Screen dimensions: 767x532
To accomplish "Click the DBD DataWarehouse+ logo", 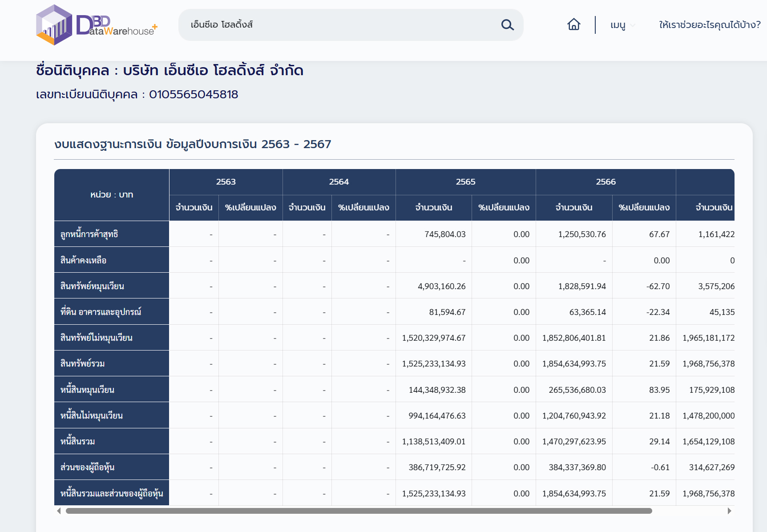I will point(97,25).
